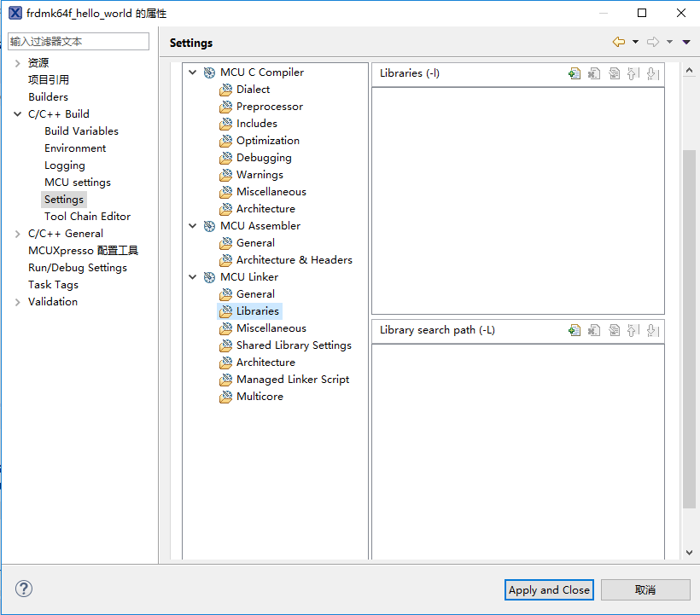Select Optimization under MCU C Compiler
Image resolution: width=700 pixels, height=615 pixels.
coord(267,141)
